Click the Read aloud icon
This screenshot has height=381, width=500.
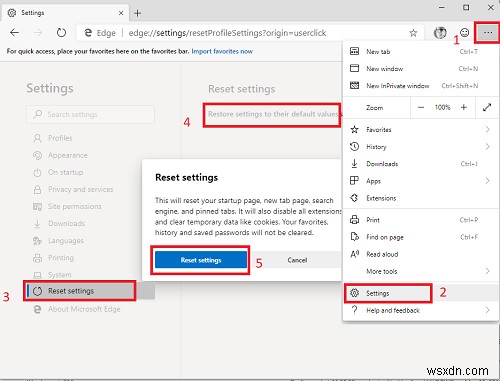coord(354,254)
